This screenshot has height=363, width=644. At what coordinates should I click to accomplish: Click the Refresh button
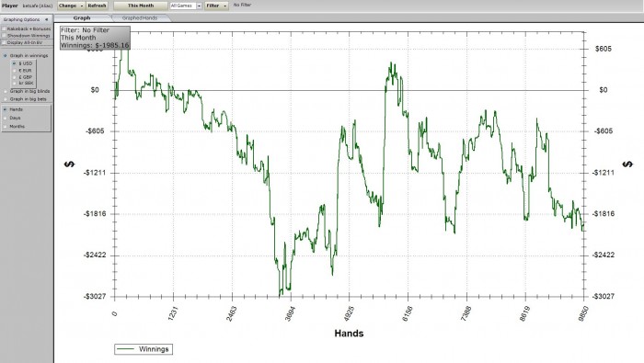[x=97, y=6]
